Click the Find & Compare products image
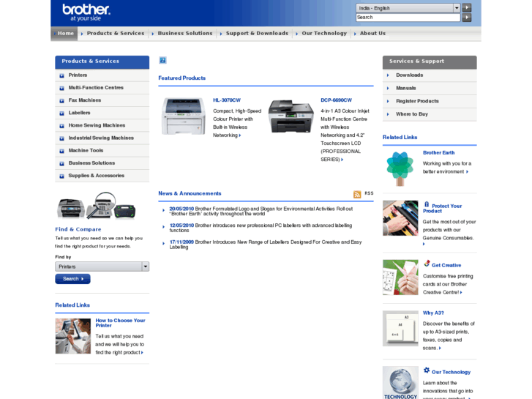The image size is (532, 399). click(x=97, y=205)
